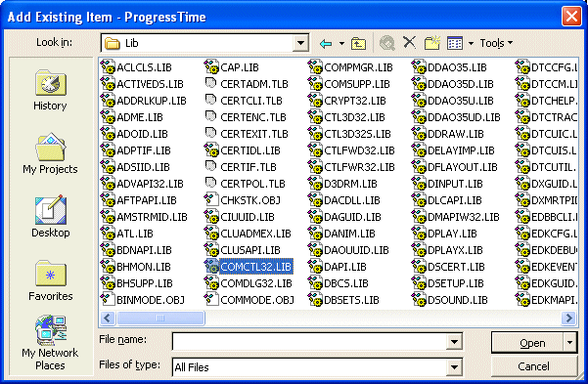Click the Cancel button
The width and height of the screenshot is (588, 384).
pyautogui.click(x=533, y=366)
